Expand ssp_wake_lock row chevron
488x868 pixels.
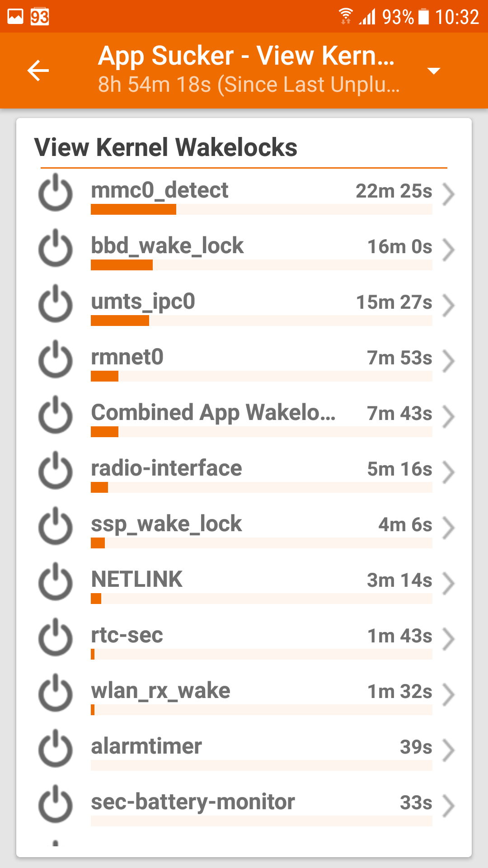(448, 528)
